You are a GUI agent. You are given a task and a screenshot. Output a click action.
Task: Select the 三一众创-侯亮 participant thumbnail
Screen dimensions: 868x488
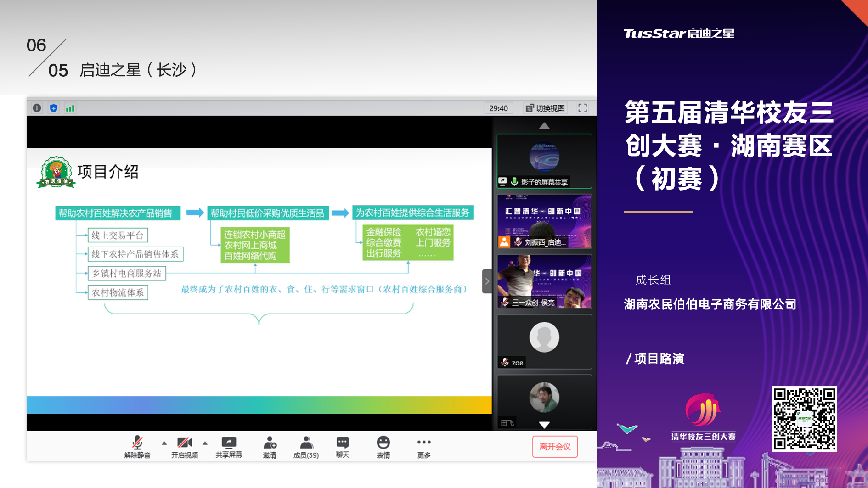544,281
